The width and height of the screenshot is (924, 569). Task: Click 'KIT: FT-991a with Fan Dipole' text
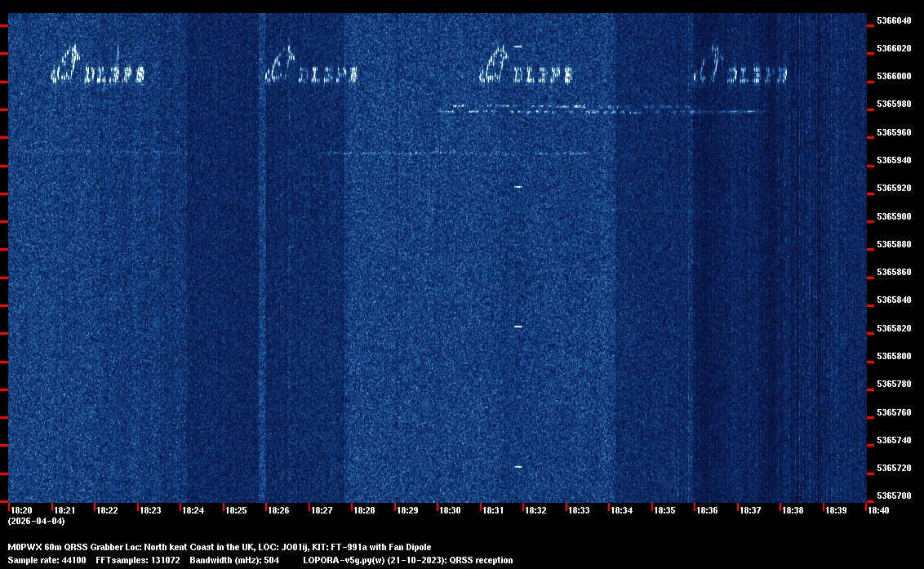click(371, 547)
